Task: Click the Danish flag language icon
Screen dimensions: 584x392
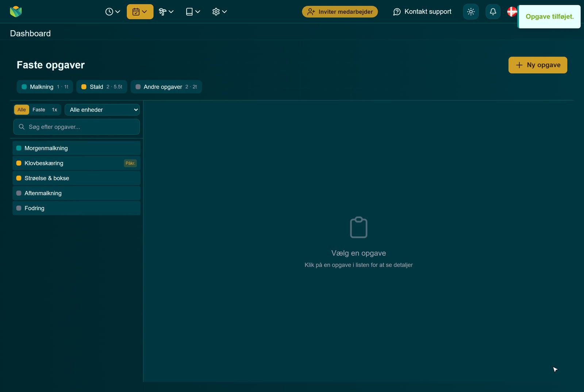Action: coord(512,12)
